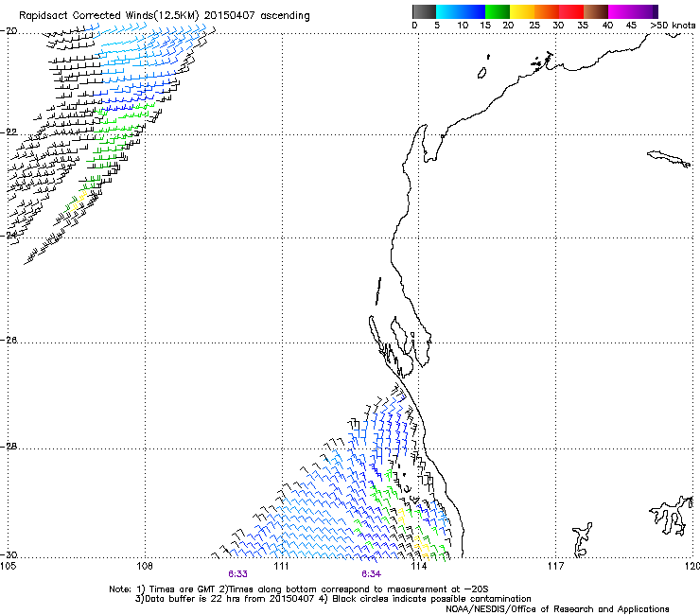Viewport: 700px width, 615px height.
Task: Click the '105' longitude axis label
Action: click(x=8, y=567)
